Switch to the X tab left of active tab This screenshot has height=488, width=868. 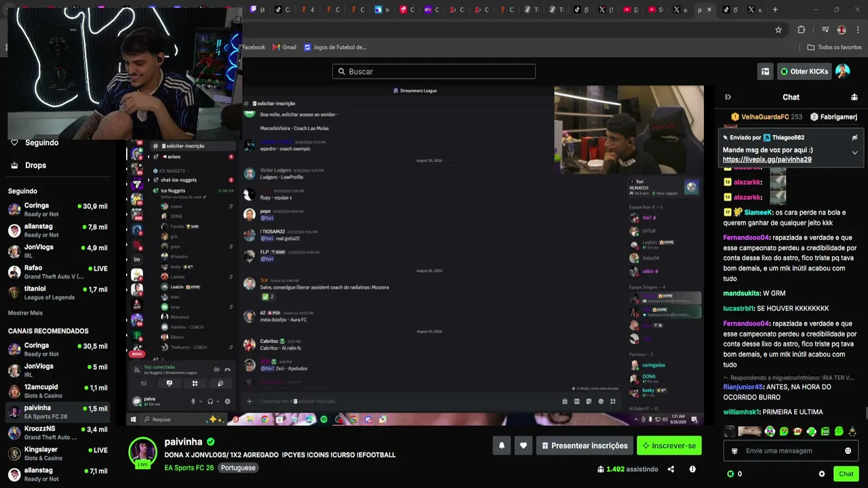coord(680,9)
